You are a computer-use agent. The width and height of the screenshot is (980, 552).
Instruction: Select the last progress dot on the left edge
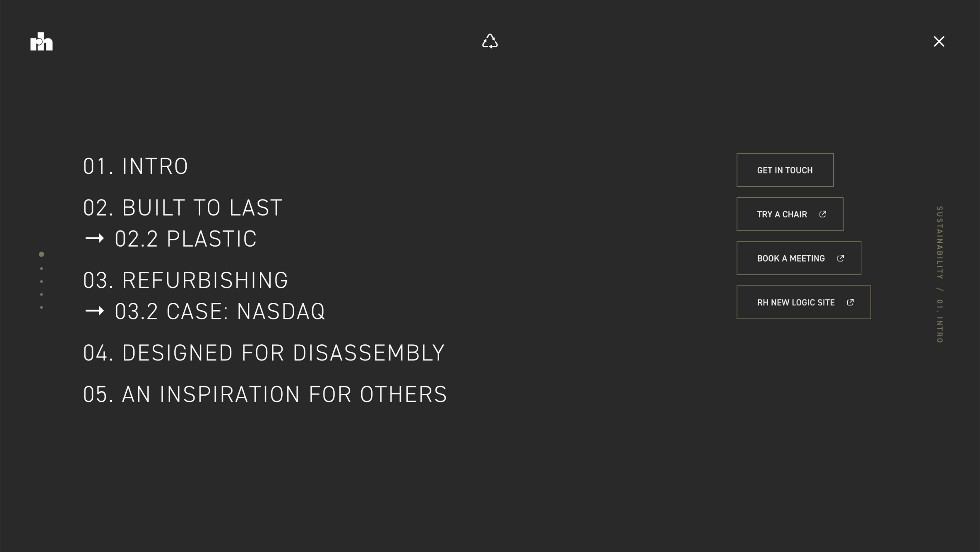coord(41,307)
